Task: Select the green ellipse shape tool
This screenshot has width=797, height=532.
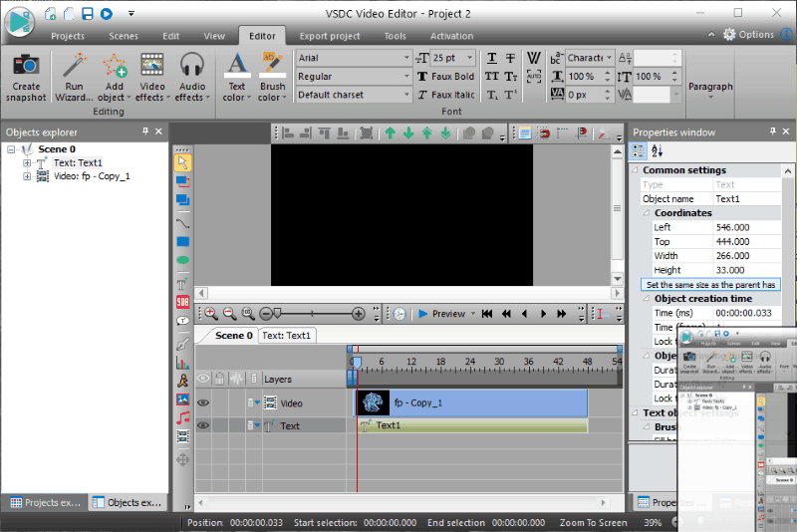Action: 182,260
